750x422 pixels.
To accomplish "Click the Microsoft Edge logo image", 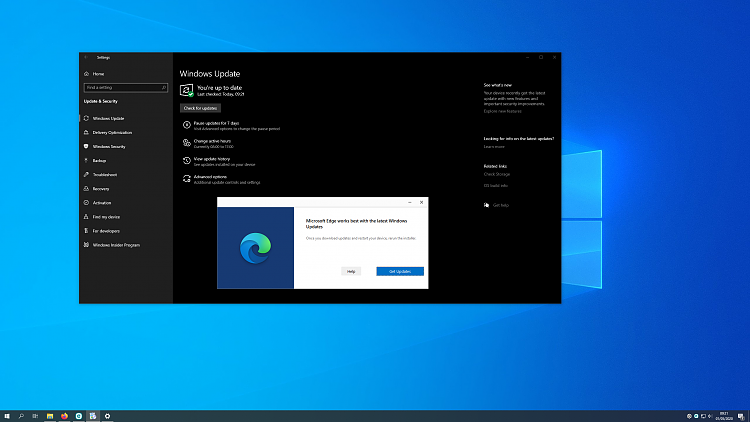I will [255, 248].
